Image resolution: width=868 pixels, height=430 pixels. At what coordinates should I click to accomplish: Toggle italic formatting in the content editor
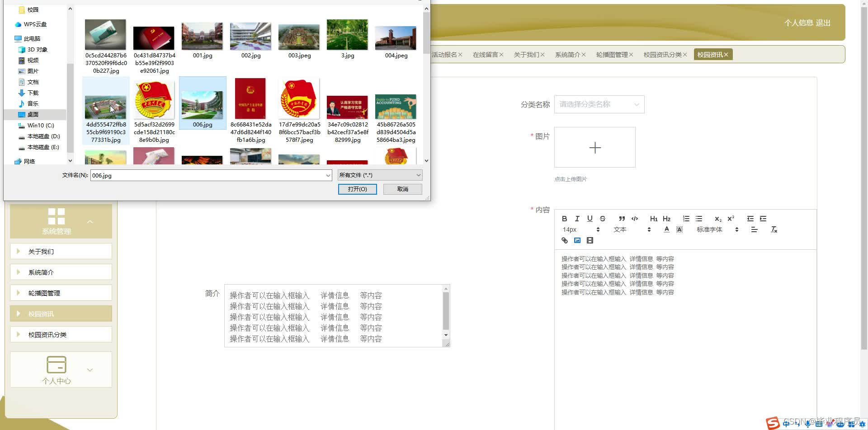pyautogui.click(x=577, y=219)
